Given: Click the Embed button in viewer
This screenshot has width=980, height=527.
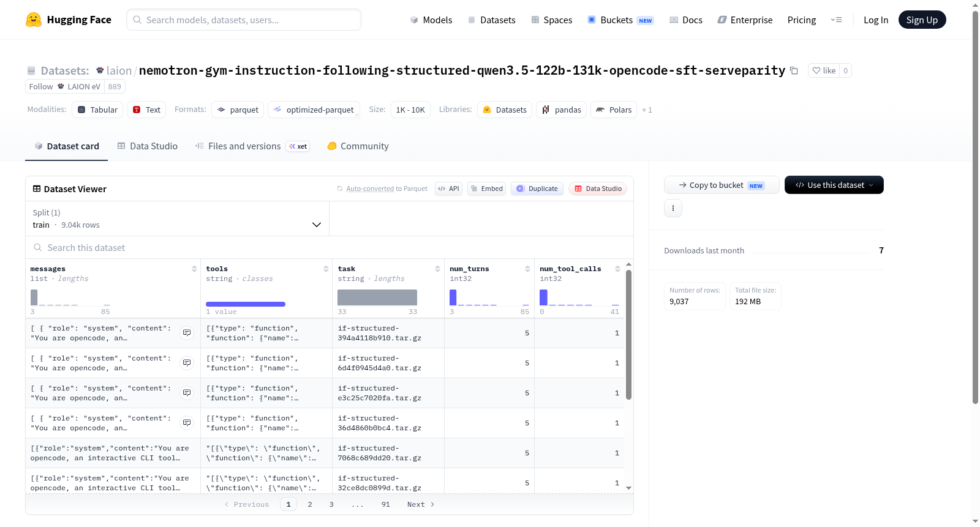Looking at the screenshot, I should pyautogui.click(x=487, y=189).
